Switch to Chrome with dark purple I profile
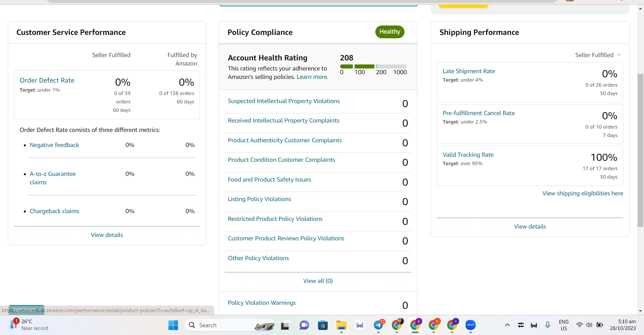644x335 pixels. pos(452,325)
